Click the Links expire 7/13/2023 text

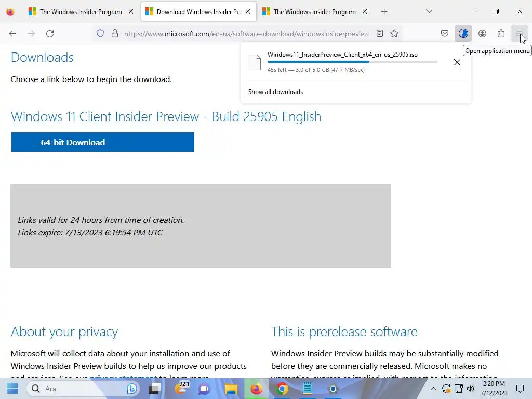90,232
